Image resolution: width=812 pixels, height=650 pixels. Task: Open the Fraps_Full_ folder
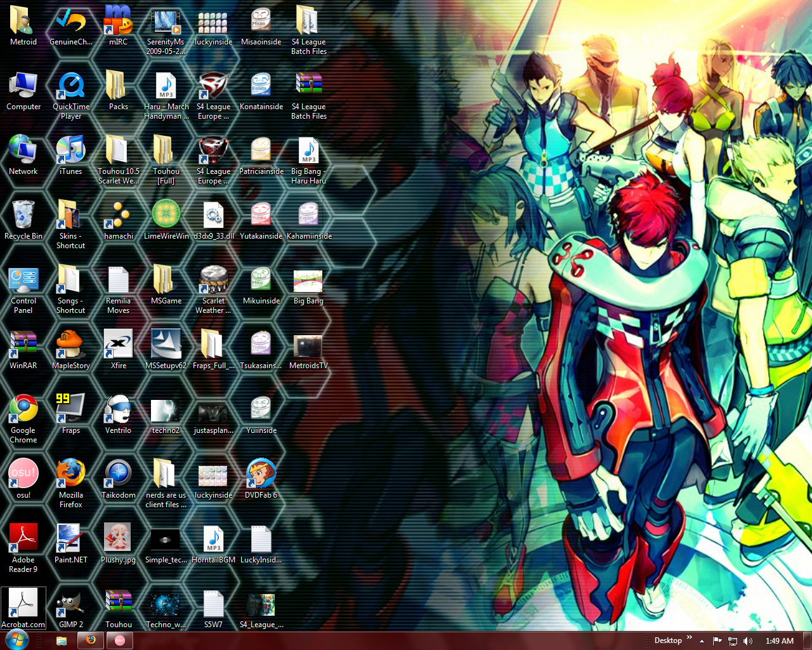tap(214, 350)
